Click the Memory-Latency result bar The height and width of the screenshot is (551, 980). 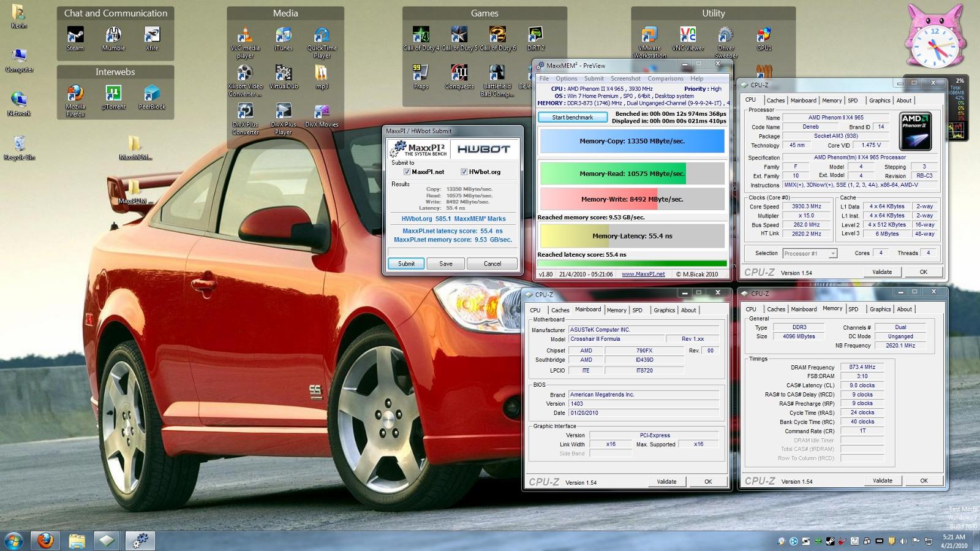(632, 236)
